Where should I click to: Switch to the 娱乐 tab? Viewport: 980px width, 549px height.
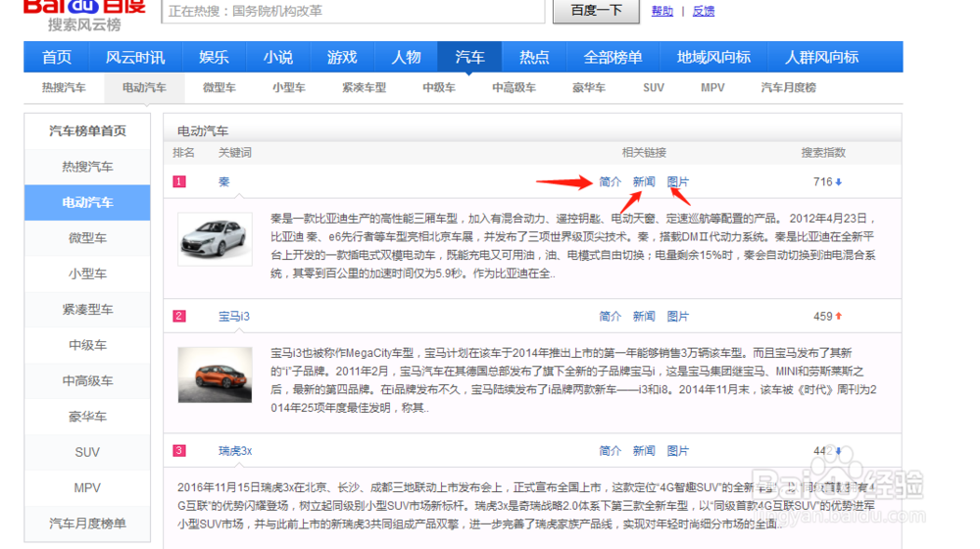[214, 57]
